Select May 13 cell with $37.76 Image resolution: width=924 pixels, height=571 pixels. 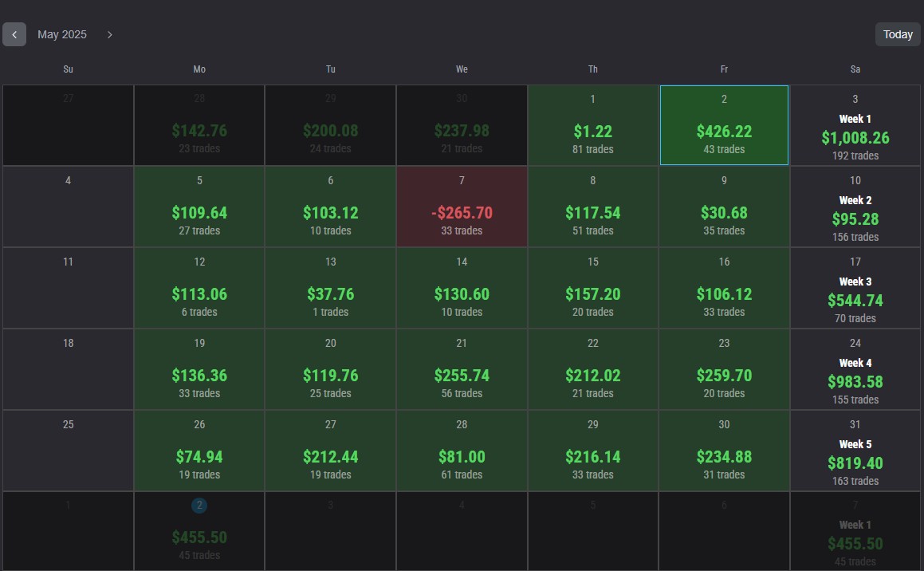coord(331,288)
